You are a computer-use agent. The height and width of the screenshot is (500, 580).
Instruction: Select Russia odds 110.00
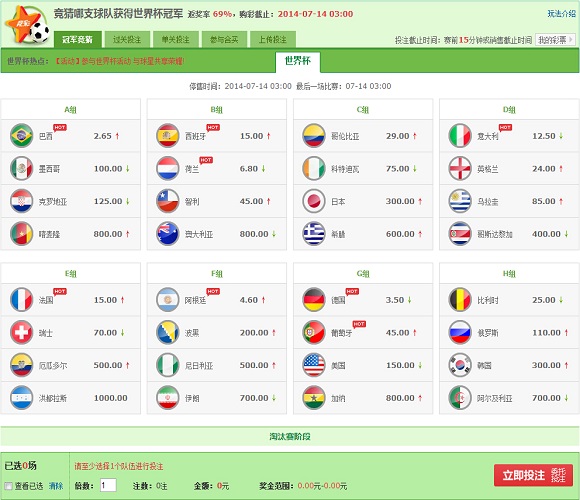tap(546, 333)
